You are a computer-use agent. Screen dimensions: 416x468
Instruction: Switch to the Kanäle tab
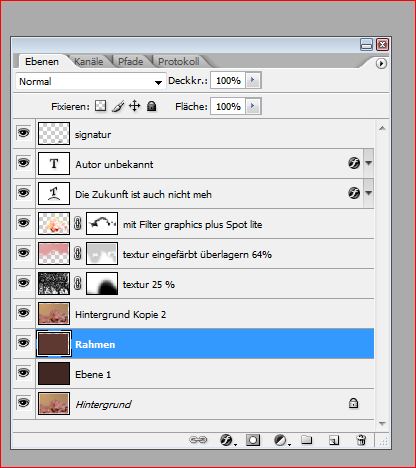(88, 61)
